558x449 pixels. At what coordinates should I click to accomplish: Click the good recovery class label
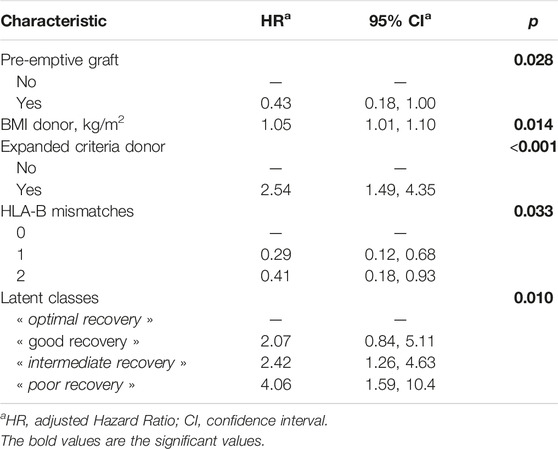78,342
